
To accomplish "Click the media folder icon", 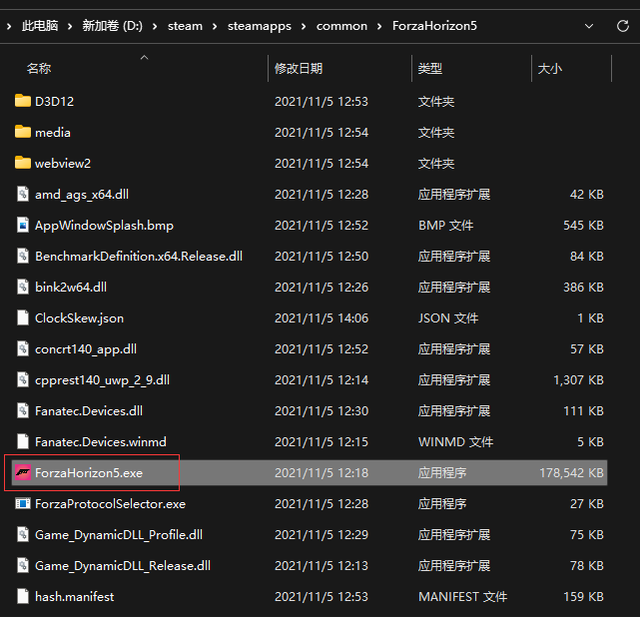I will coord(23,132).
